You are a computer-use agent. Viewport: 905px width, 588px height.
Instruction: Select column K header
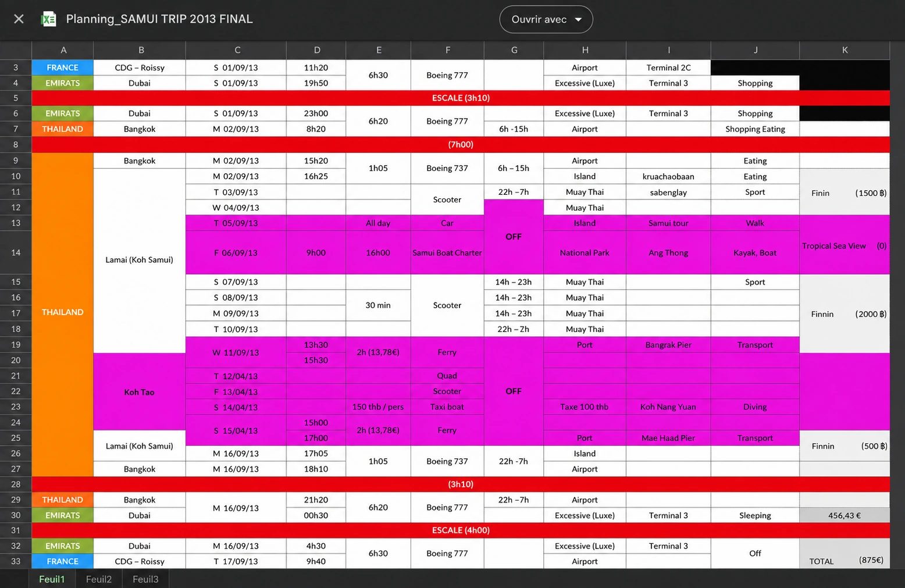pos(845,50)
